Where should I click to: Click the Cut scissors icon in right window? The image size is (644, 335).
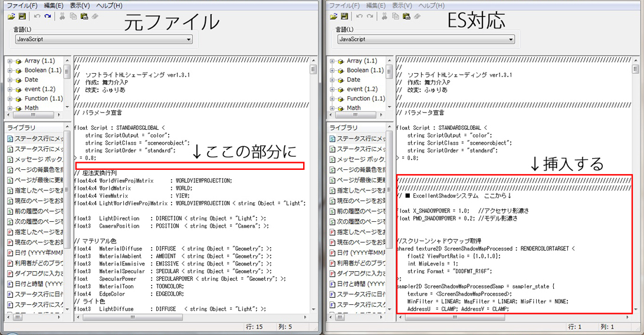385,17
